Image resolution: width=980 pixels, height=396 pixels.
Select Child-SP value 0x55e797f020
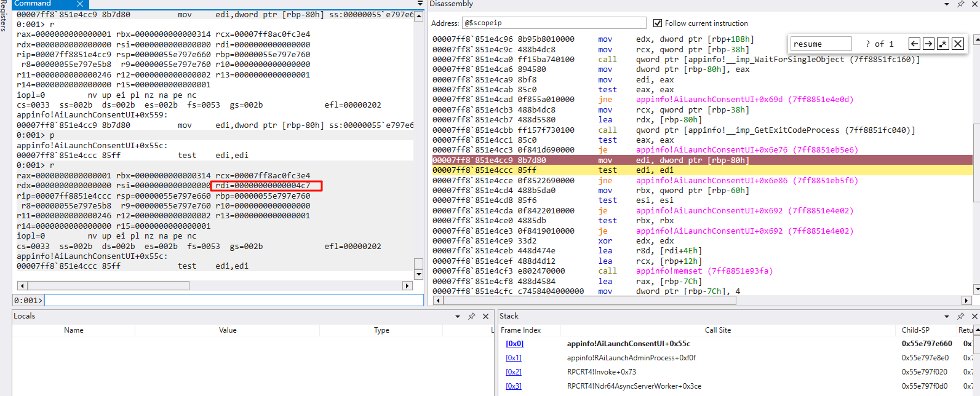[x=925, y=372]
